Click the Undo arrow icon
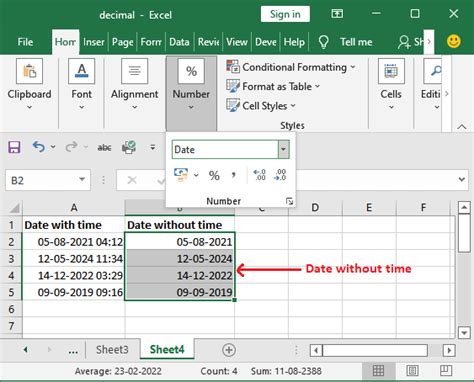The height and width of the screenshot is (382, 474). pyautogui.click(x=39, y=147)
